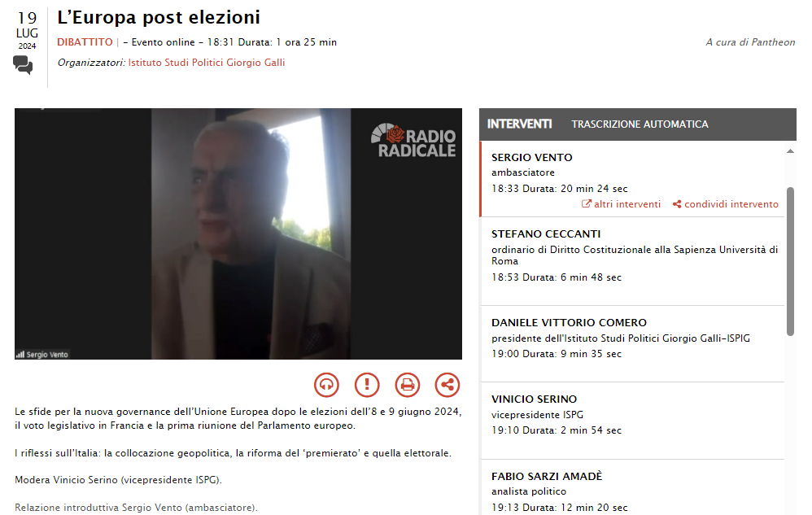Viewport: 812px width, 515px height.
Task: Select the Interventi tab
Action: coord(519,124)
